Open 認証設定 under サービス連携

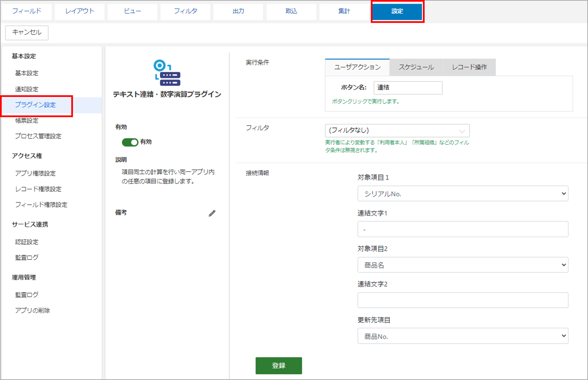tap(27, 242)
